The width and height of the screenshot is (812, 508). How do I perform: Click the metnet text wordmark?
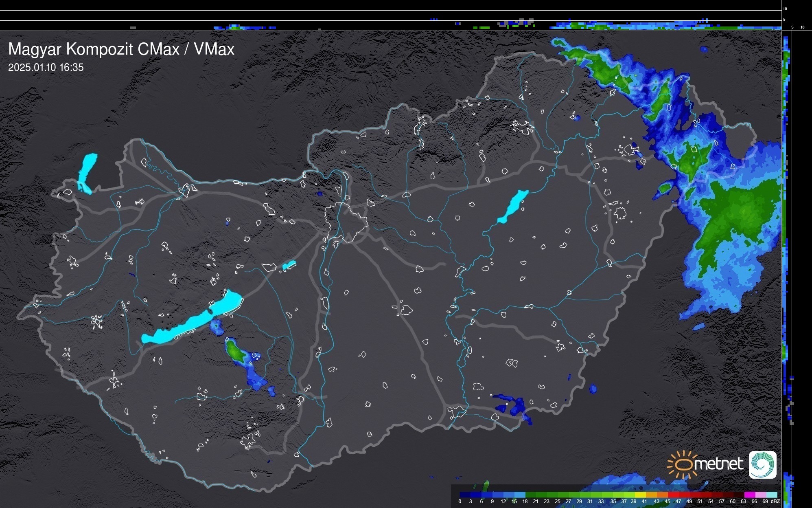pos(718,464)
